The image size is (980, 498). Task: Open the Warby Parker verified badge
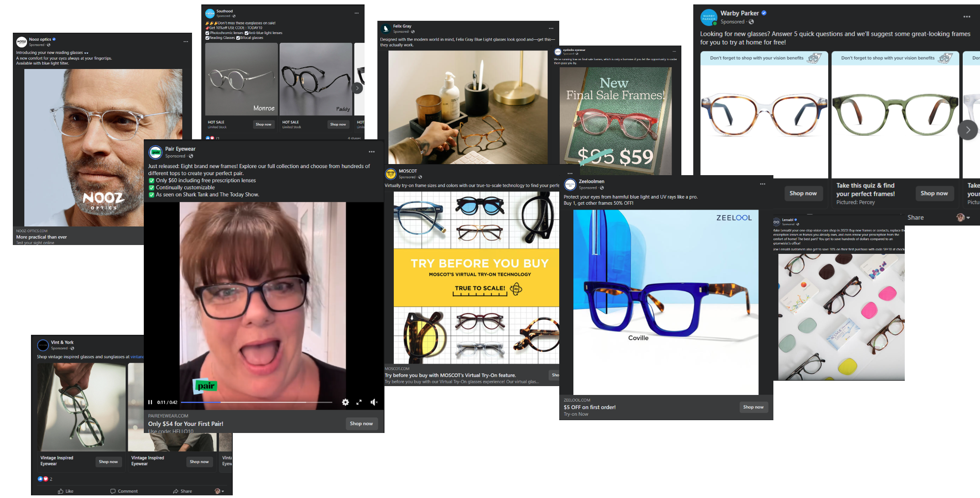point(764,13)
